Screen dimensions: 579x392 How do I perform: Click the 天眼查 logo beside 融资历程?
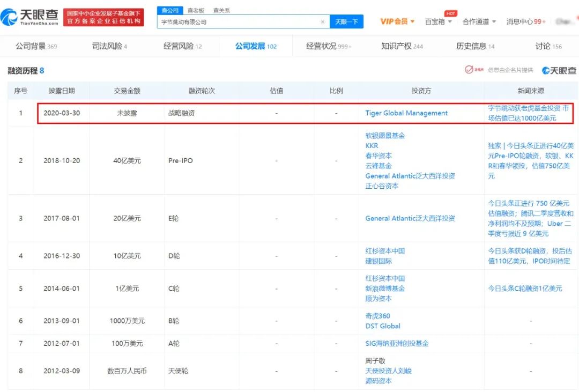coord(559,70)
